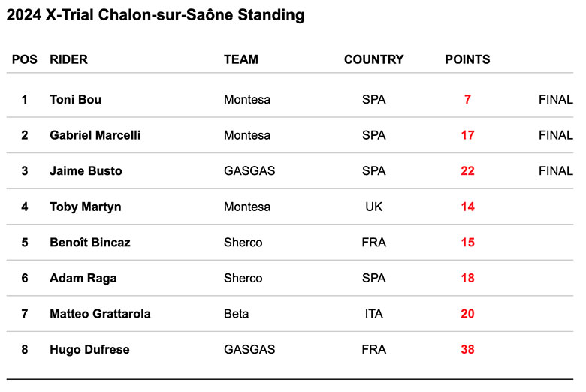The image size is (586, 392).
Task: Click the Matteo Grattarola row name
Action: pyautogui.click(x=100, y=314)
